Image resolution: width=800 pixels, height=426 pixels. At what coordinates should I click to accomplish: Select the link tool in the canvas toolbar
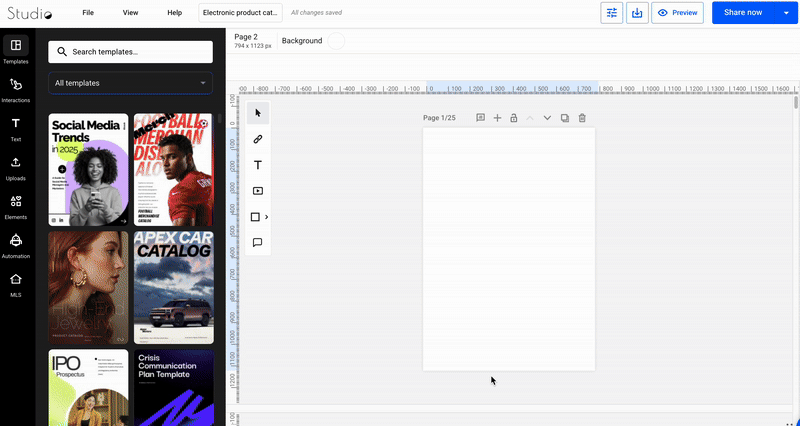coord(258,139)
